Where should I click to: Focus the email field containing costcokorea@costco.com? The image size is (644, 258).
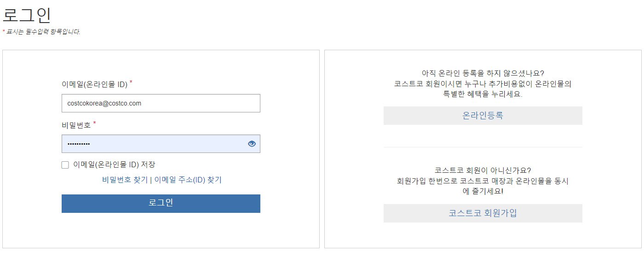tap(161, 103)
